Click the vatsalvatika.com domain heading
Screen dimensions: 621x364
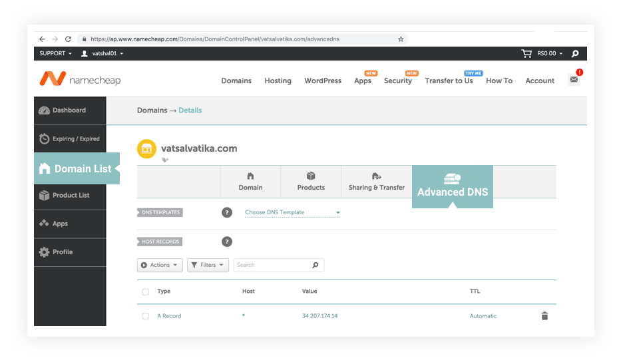pos(199,148)
